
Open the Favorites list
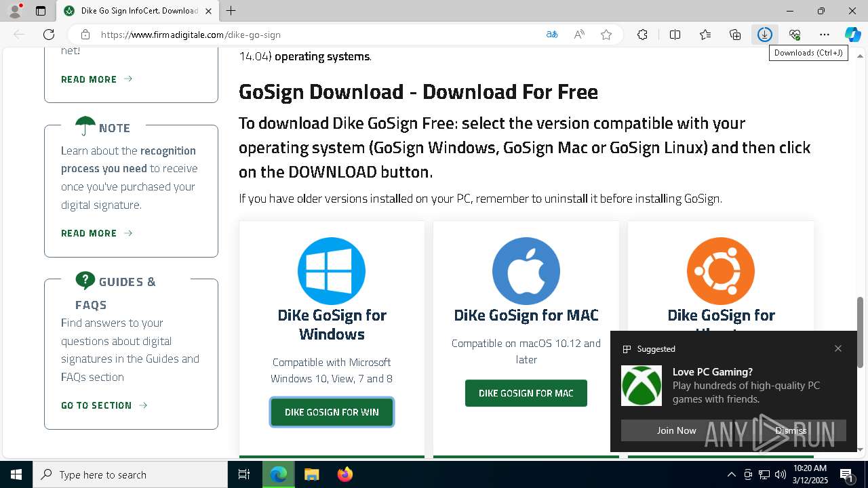click(x=705, y=35)
